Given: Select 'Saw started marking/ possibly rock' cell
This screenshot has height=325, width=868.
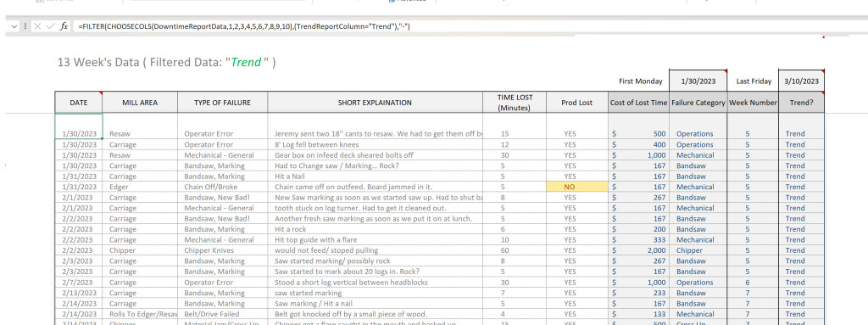Looking at the screenshot, I should pyautogui.click(x=375, y=261).
